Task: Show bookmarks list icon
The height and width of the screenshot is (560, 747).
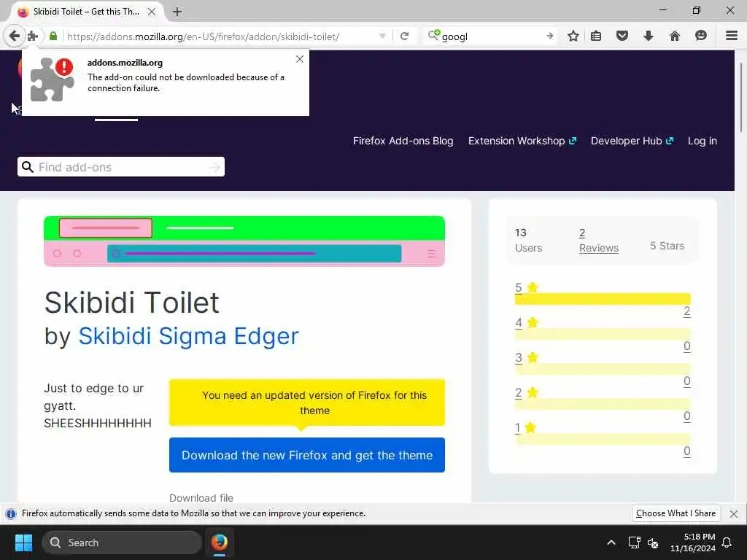Action: 596,36
